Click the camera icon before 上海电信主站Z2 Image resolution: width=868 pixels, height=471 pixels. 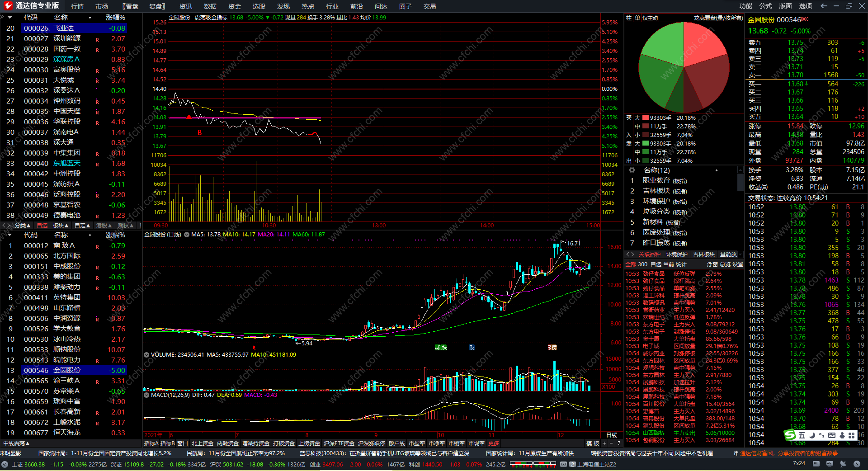pyautogui.click(x=563, y=464)
